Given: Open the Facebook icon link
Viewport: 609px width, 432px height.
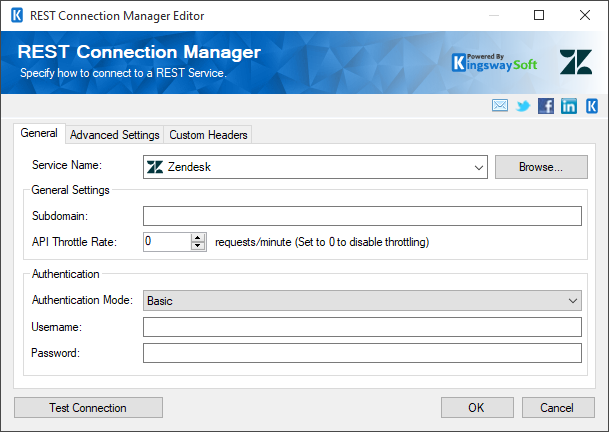Looking at the screenshot, I should coord(546,106).
